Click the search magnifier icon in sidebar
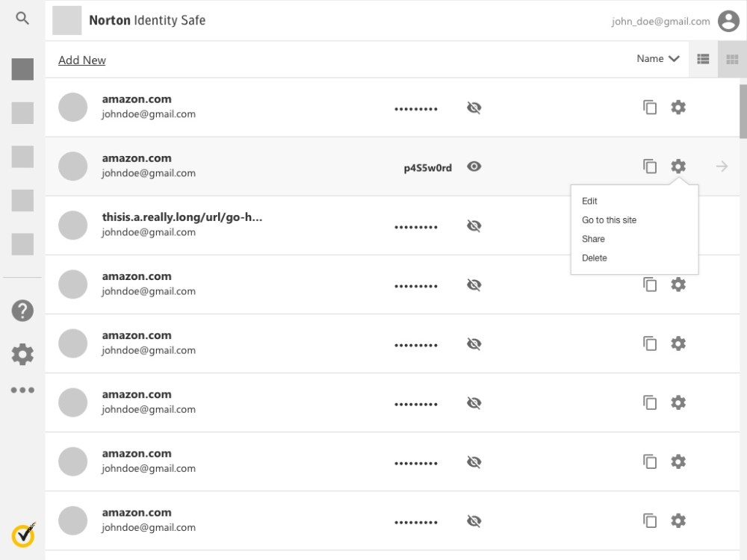Viewport: 747px width, 560px height. click(x=22, y=19)
